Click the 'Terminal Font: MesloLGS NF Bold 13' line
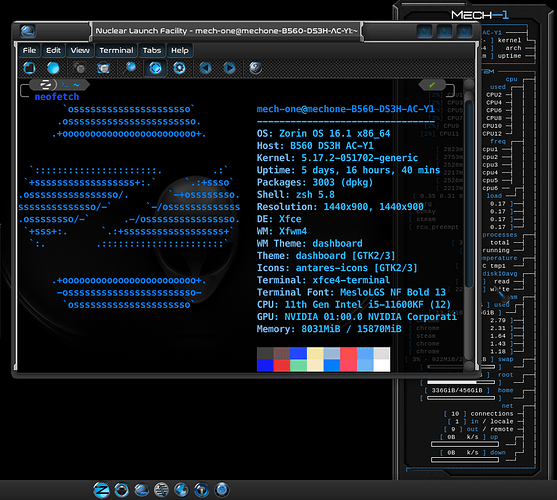 coord(351,292)
